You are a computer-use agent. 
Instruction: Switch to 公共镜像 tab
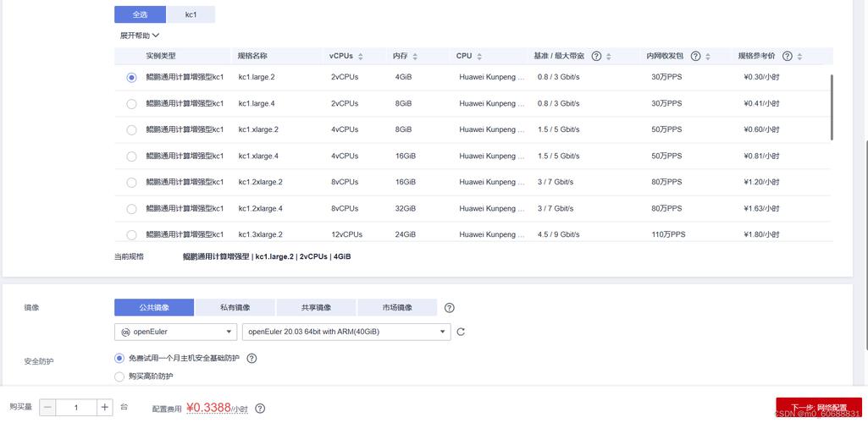(154, 307)
